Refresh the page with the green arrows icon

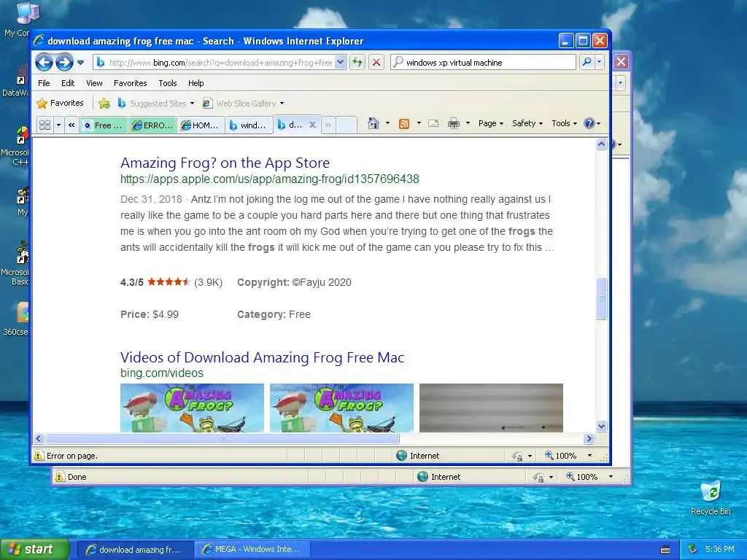[x=357, y=63]
